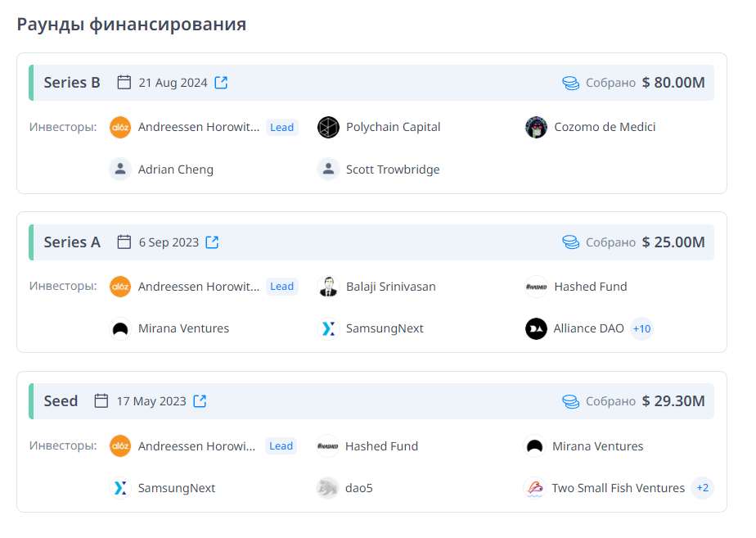Image resolution: width=756 pixels, height=538 pixels.
Task: Click the $ 80.00M raised amount
Action: 673,83
